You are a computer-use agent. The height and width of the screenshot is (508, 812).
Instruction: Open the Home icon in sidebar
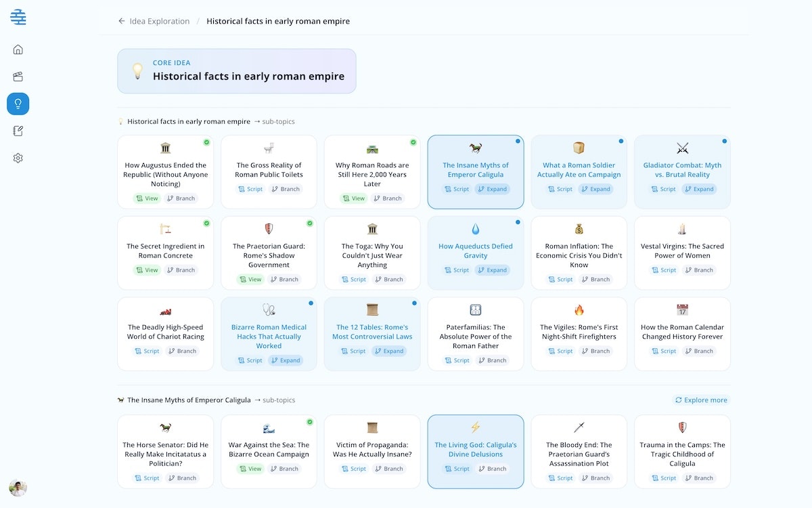point(18,49)
